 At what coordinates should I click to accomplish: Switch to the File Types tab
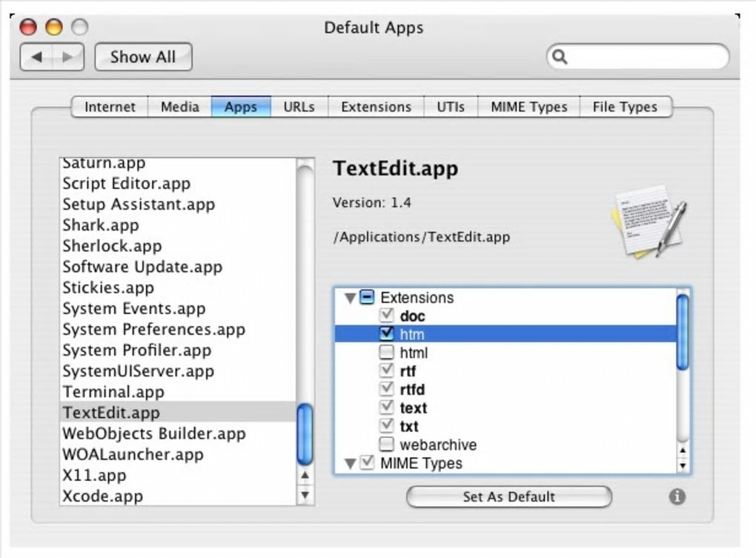pos(626,107)
